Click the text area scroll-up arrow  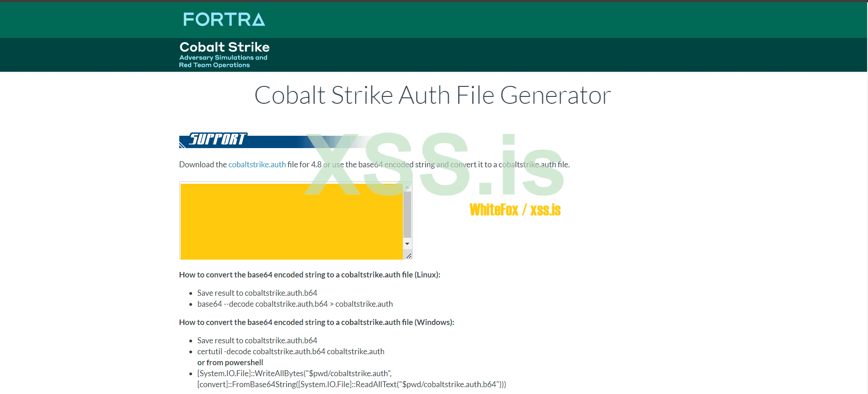pyautogui.click(x=407, y=187)
